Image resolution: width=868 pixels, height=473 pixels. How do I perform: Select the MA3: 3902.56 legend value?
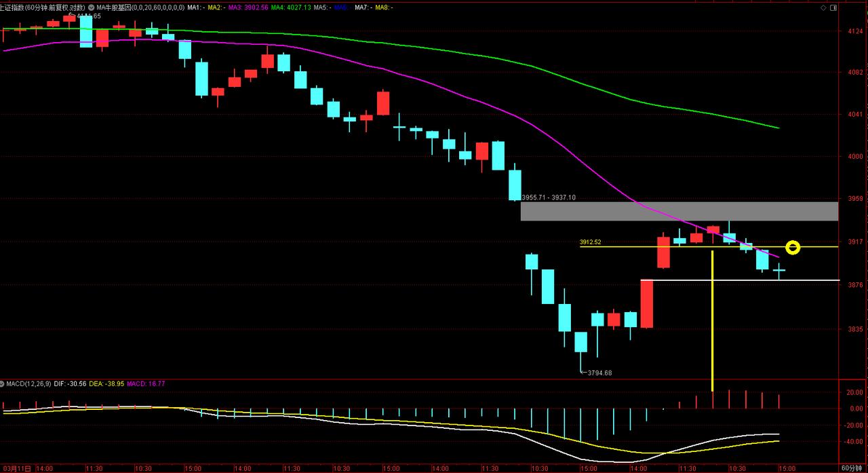pos(248,7)
